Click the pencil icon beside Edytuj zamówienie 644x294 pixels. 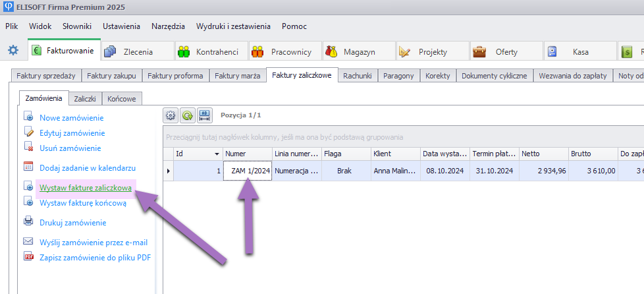click(x=28, y=132)
